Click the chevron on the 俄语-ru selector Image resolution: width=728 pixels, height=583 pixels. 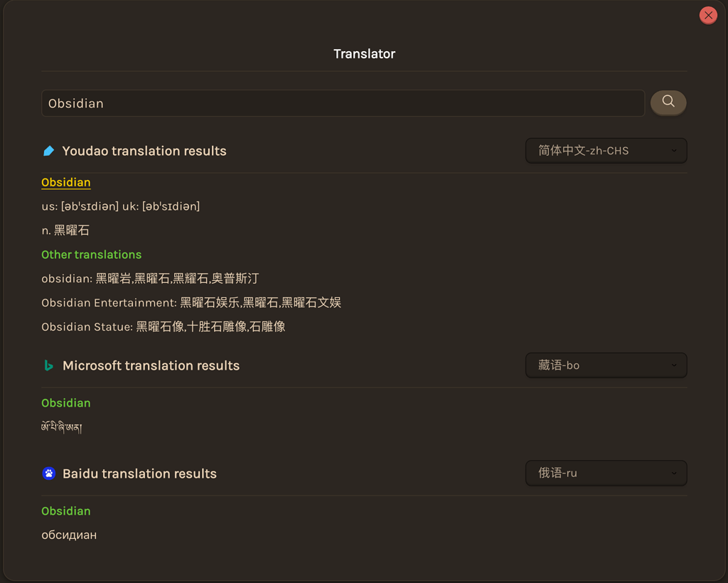tap(674, 473)
